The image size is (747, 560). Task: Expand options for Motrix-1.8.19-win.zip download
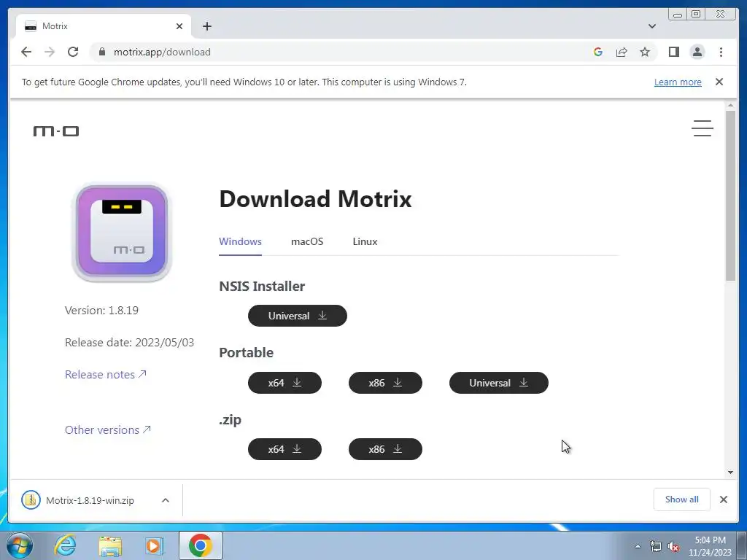166,500
